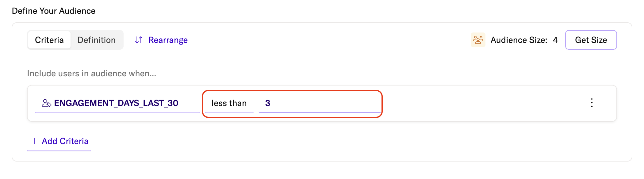
Task: Click the Audience Size label
Action: (519, 40)
